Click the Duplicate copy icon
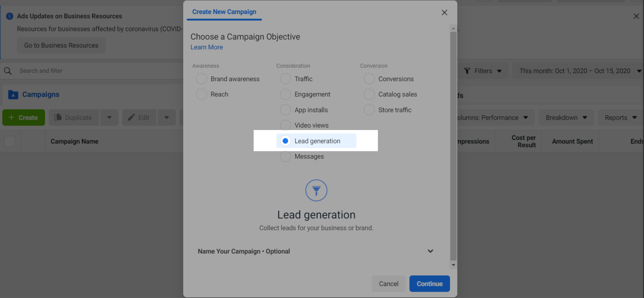This screenshot has width=644, height=298. pyautogui.click(x=58, y=118)
